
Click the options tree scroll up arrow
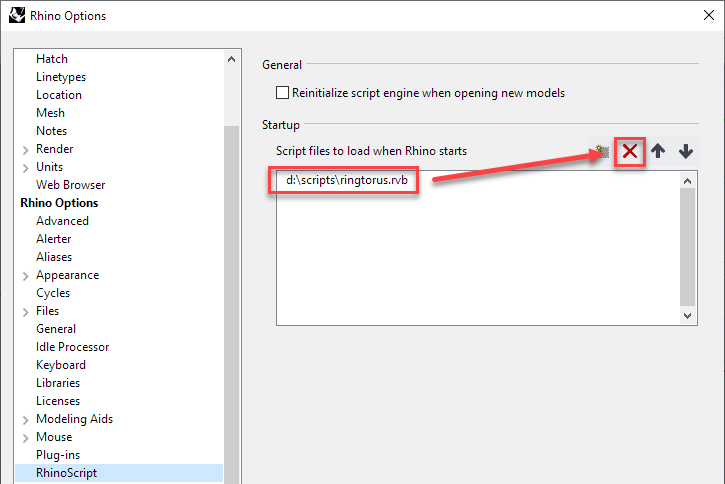click(x=232, y=59)
